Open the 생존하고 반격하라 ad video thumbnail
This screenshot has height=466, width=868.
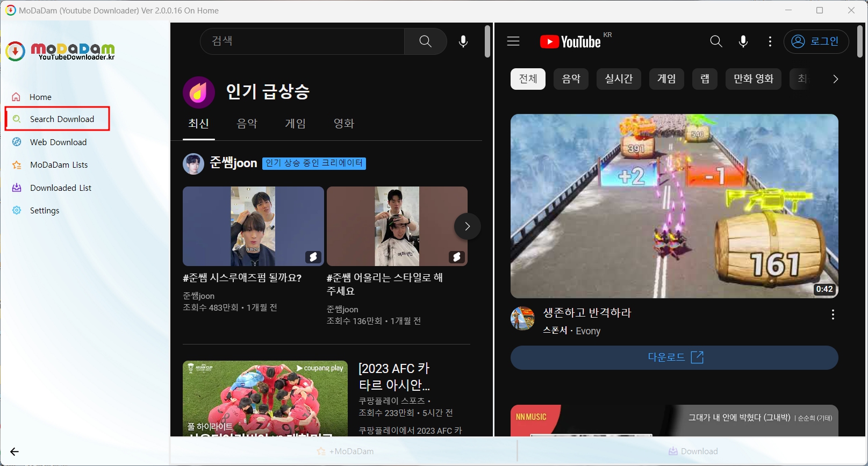pos(674,206)
